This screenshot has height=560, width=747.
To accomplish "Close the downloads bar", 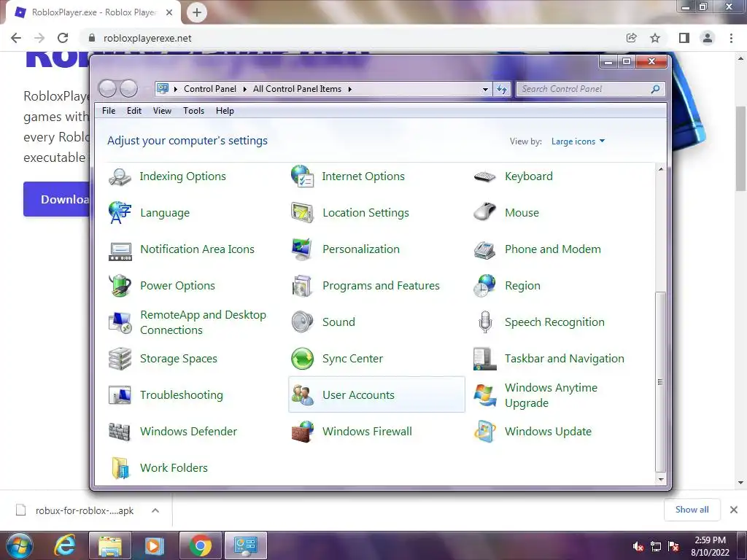I will click(734, 510).
